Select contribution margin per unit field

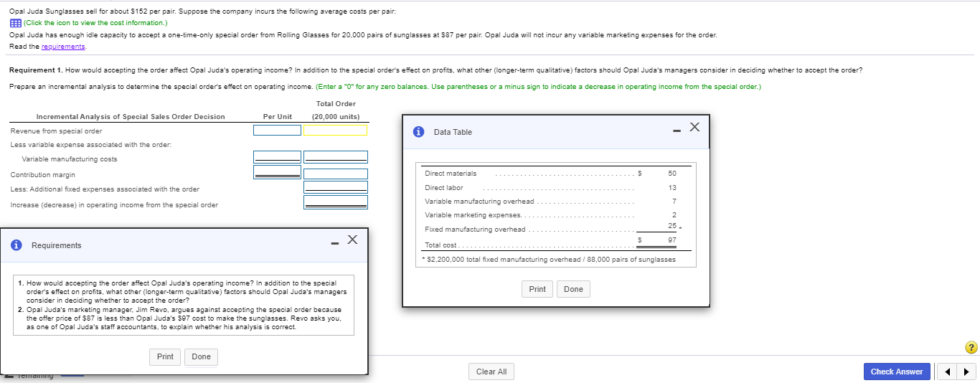[277, 172]
